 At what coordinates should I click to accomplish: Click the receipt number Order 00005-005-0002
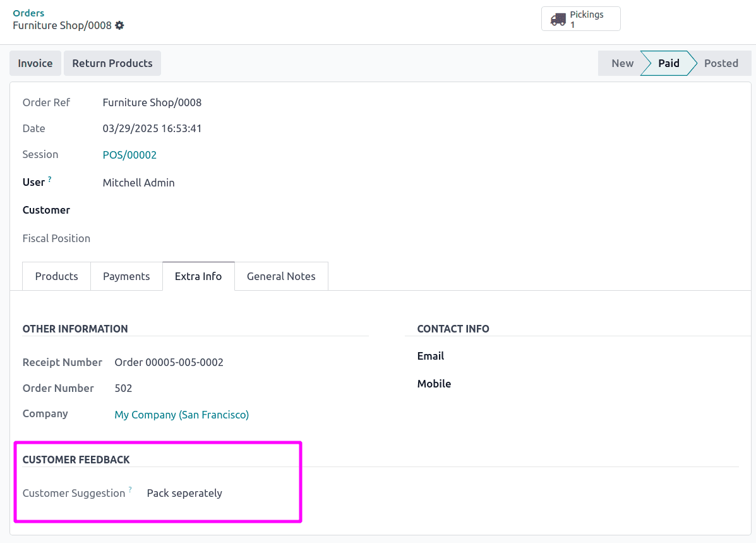tap(169, 362)
